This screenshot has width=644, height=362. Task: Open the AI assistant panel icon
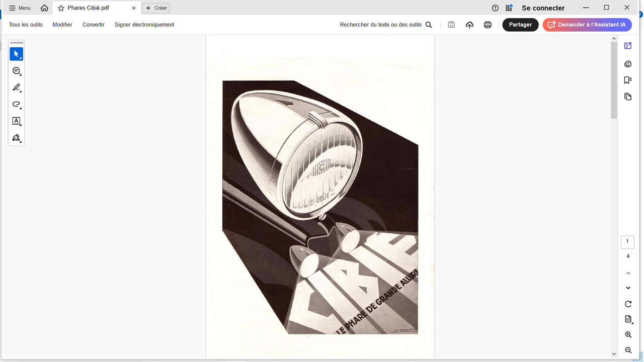(628, 46)
